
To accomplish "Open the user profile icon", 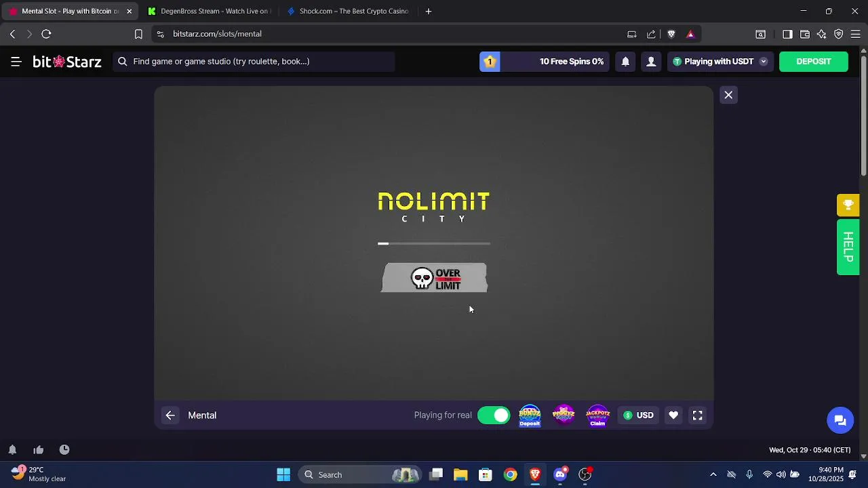I will pyautogui.click(x=651, y=62).
